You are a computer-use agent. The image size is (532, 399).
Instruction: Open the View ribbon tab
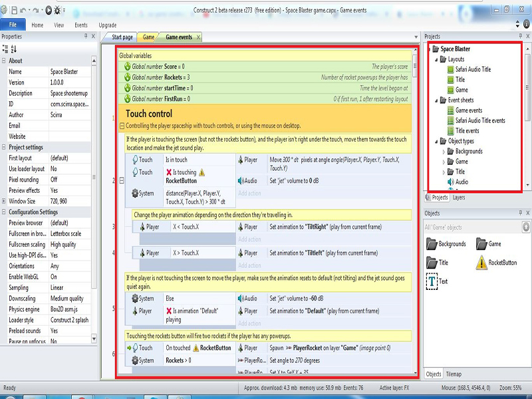point(59,25)
